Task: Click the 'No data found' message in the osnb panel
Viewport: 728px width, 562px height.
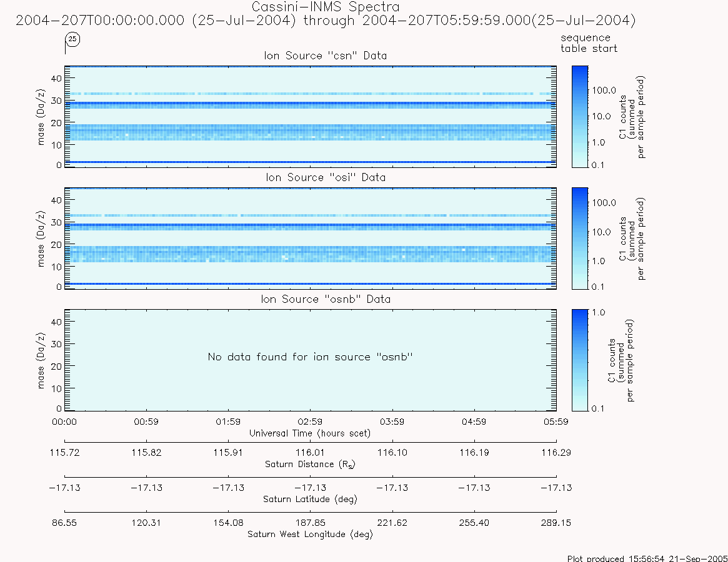Action: (x=310, y=357)
